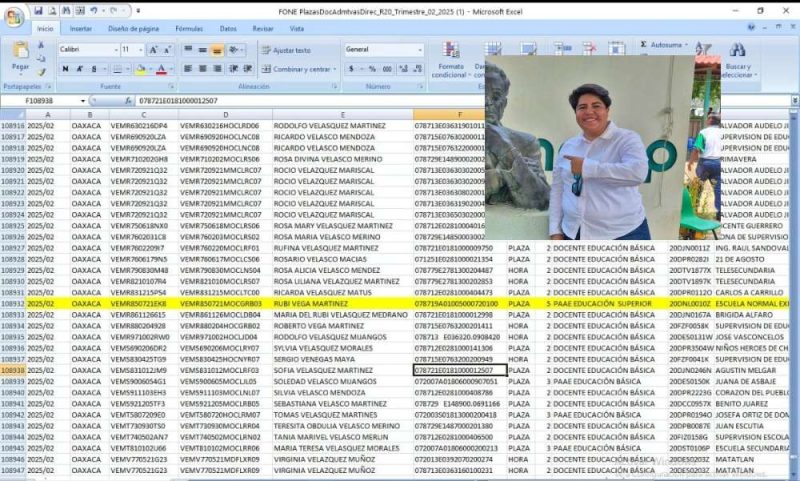Switch to the Fórmulas ribbon tab

189,29
